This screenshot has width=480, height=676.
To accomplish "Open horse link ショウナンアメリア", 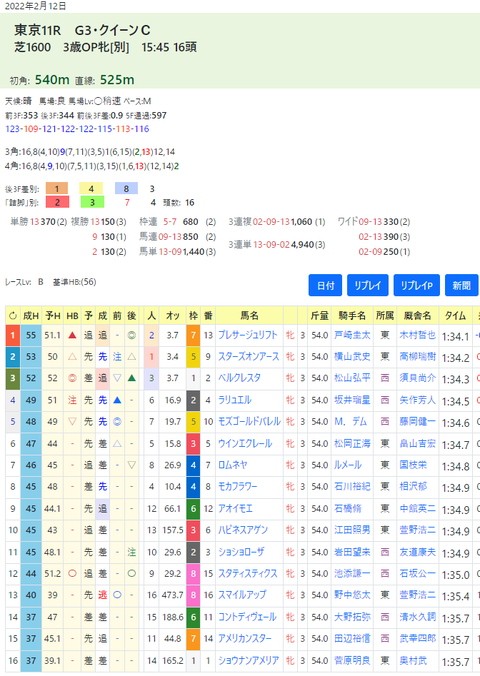I will pyautogui.click(x=248, y=660).
